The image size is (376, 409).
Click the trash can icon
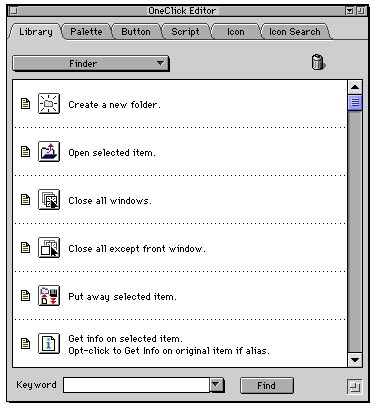(x=318, y=62)
